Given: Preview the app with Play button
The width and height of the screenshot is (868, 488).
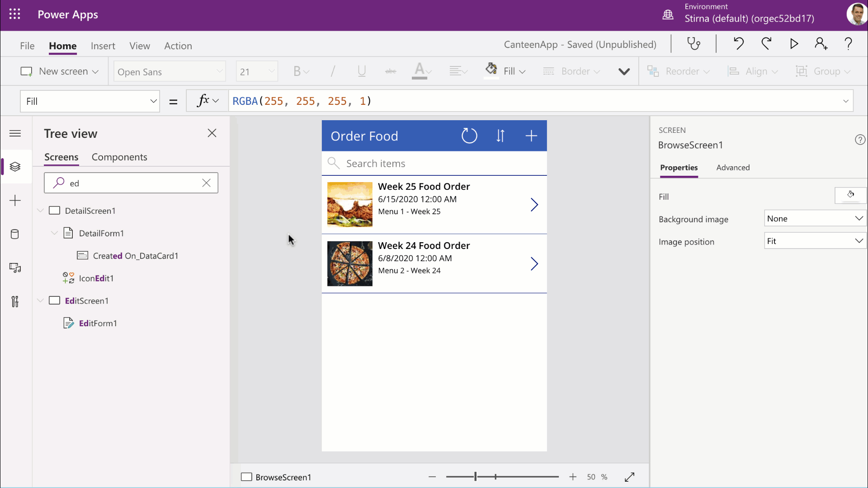Looking at the screenshot, I should (x=794, y=44).
